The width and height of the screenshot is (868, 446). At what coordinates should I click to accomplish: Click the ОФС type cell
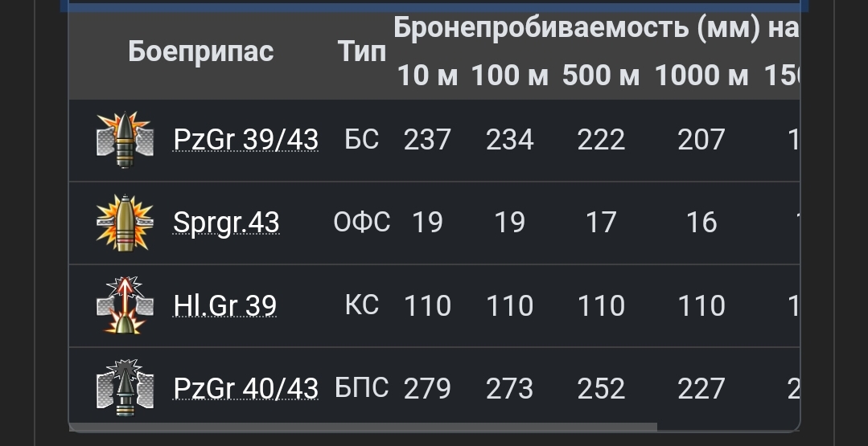click(x=361, y=223)
